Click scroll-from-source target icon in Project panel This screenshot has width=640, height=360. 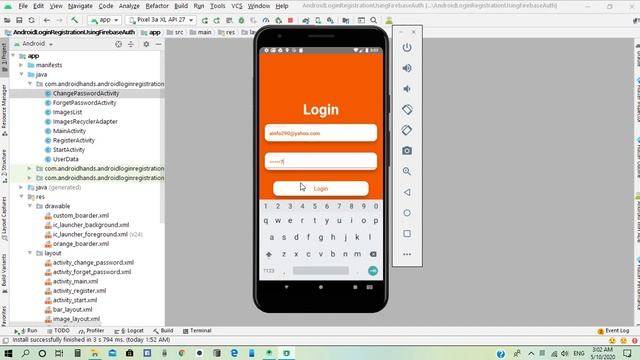[x=118, y=44]
